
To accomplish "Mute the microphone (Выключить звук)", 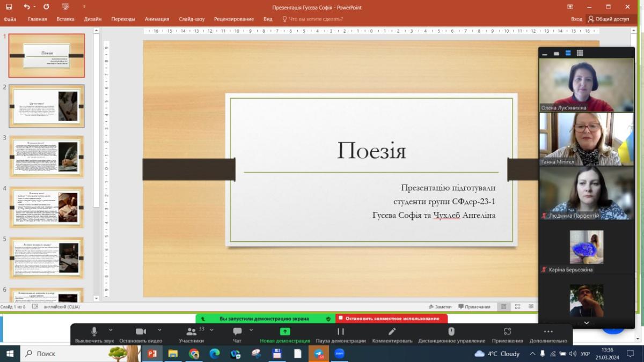I will coord(94,331).
